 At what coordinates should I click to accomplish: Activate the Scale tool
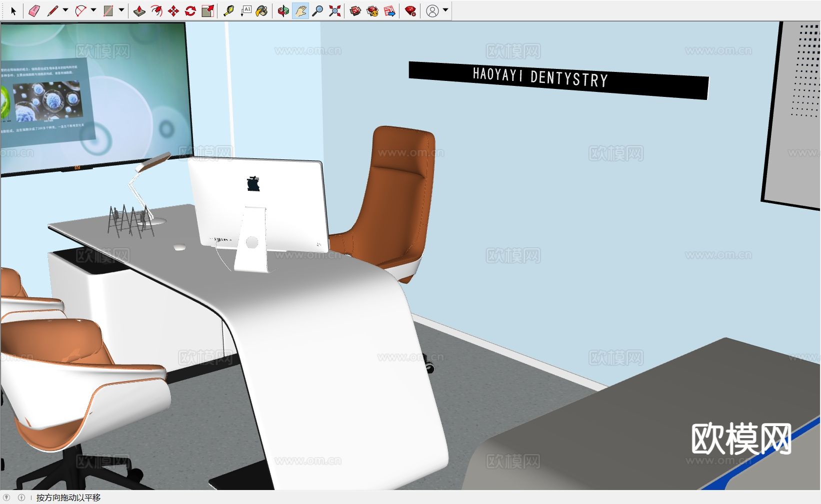coord(207,10)
